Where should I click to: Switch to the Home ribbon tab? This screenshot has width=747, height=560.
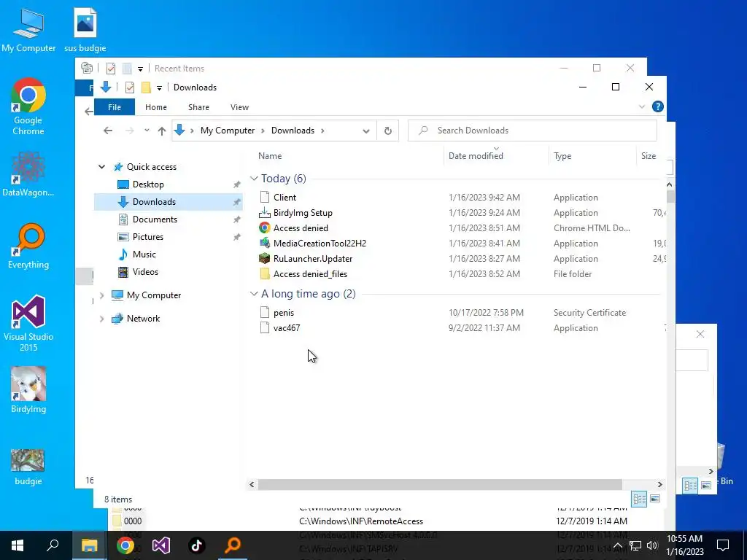click(156, 107)
